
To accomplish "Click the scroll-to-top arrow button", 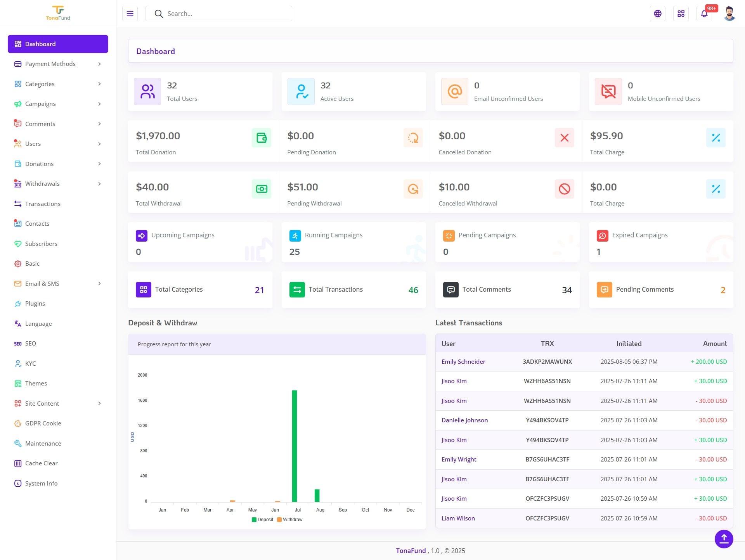I will (x=724, y=538).
